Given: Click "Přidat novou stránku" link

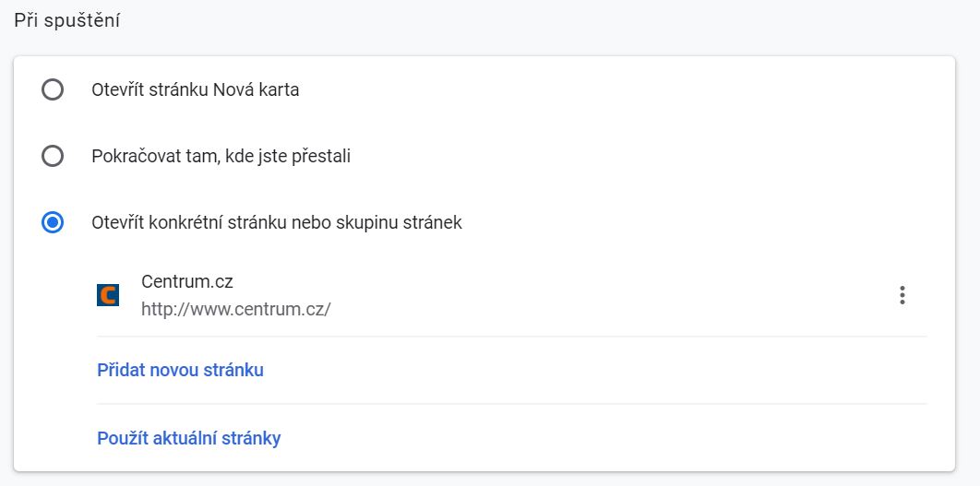Looking at the screenshot, I should coord(180,370).
